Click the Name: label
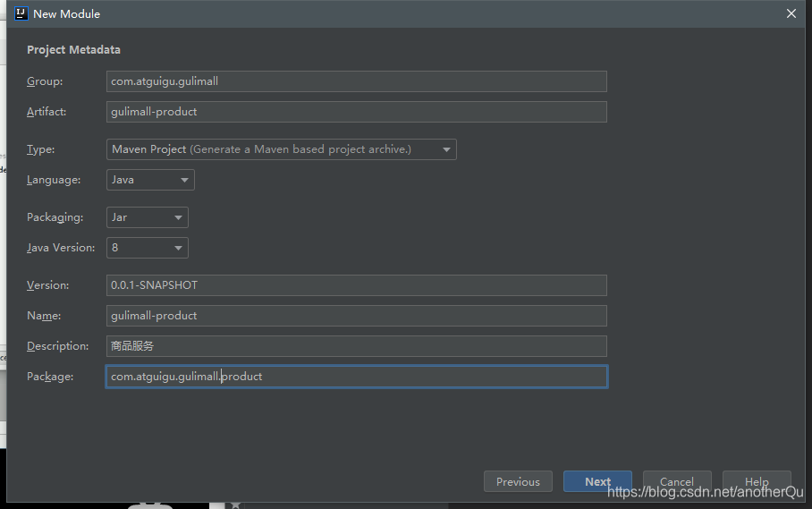The height and width of the screenshot is (509, 812). tap(44, 316)
